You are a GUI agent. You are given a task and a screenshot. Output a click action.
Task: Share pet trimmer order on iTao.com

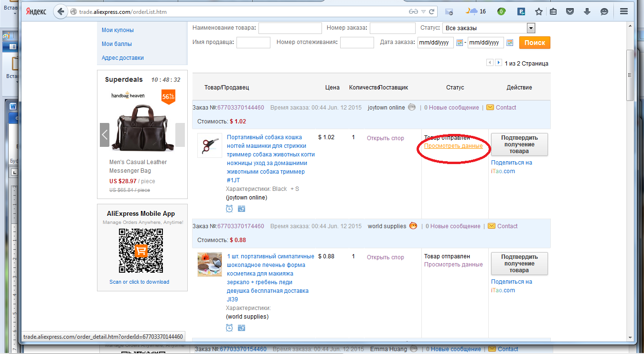[512, 167]
